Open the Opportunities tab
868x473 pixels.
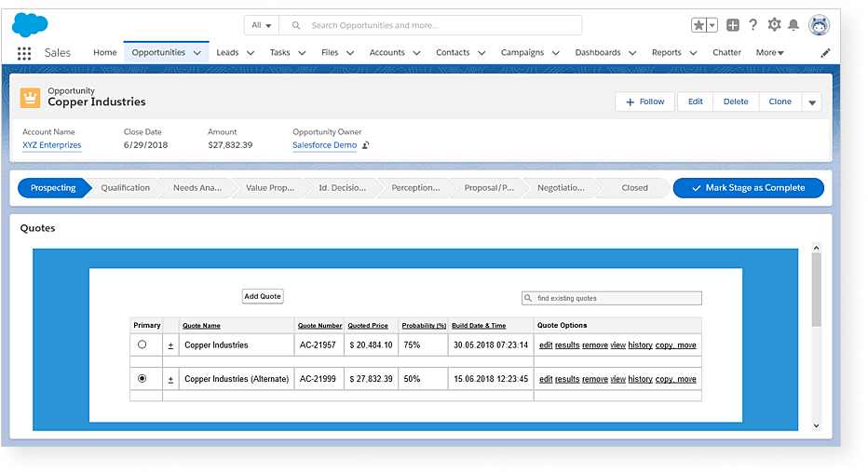158,52
